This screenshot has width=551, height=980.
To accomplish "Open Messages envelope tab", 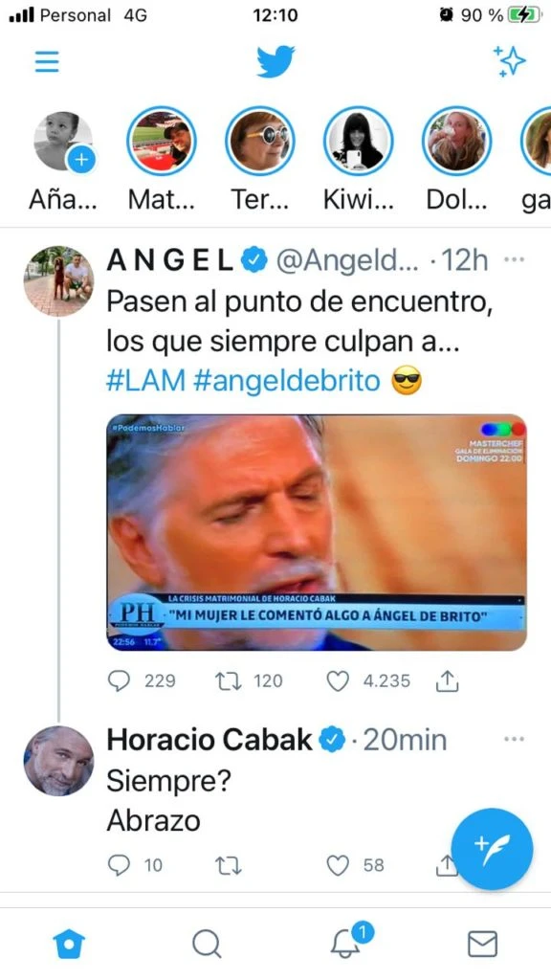I will coord(482,944).
